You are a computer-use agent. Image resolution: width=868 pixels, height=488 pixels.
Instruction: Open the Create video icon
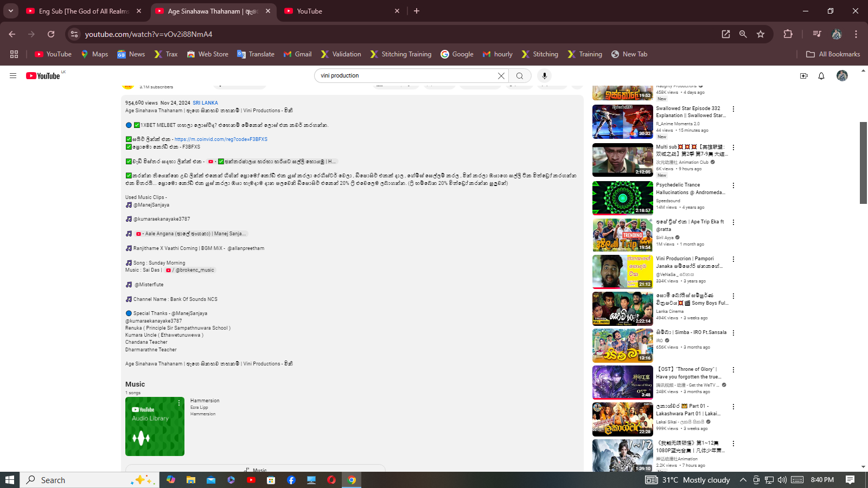click(x=804, y=76)
